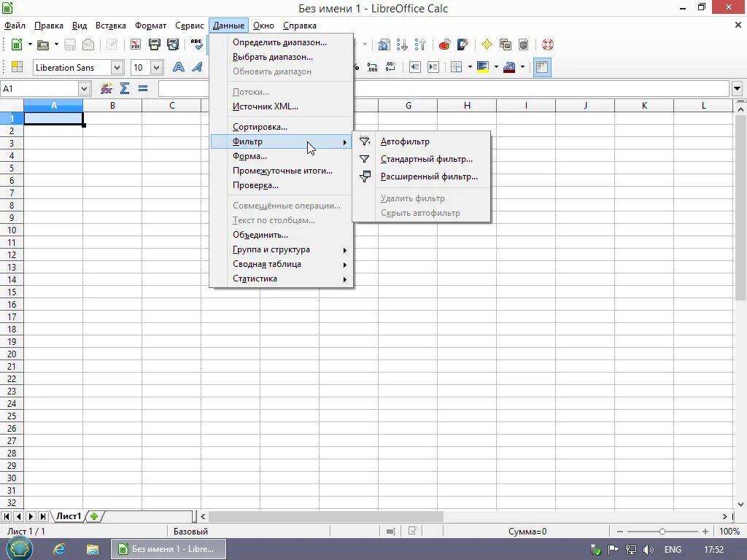This screenshot has height=560, width=747.
Task: Open the Группа и структура submenu
Action: [281, 249]
